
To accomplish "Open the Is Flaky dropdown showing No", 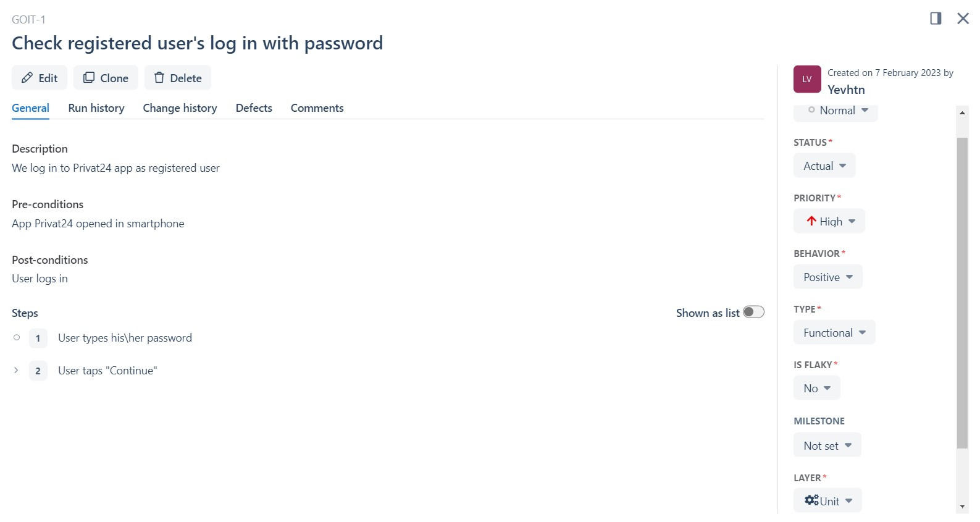I will click(x=816, y=388).
